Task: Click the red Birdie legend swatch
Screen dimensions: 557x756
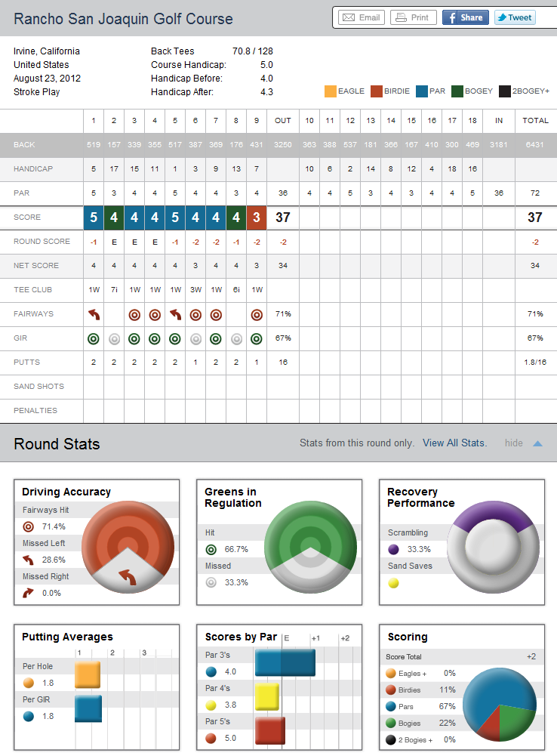Action: coord(376,91)
